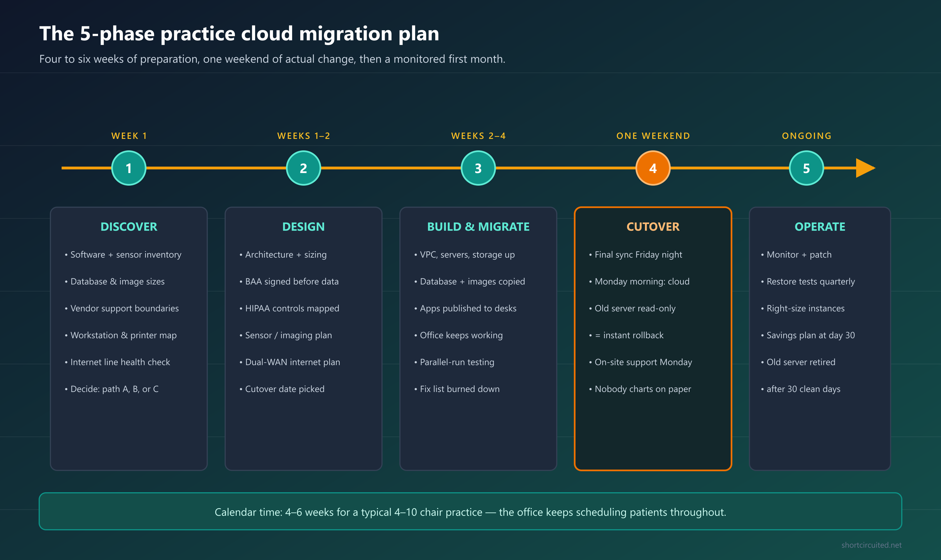
Task: Select the DESIGN card heading
Action: [x=304, y=227]
